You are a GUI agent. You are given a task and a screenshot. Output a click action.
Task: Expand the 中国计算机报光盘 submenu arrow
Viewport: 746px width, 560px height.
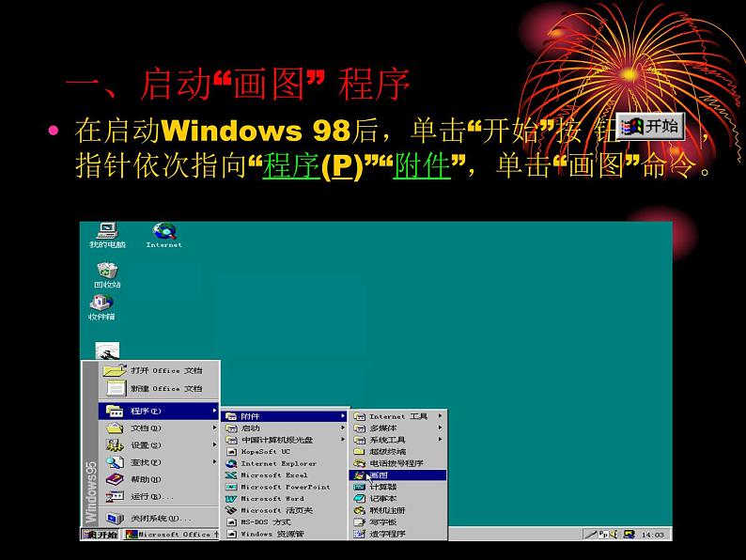(343, 440)
